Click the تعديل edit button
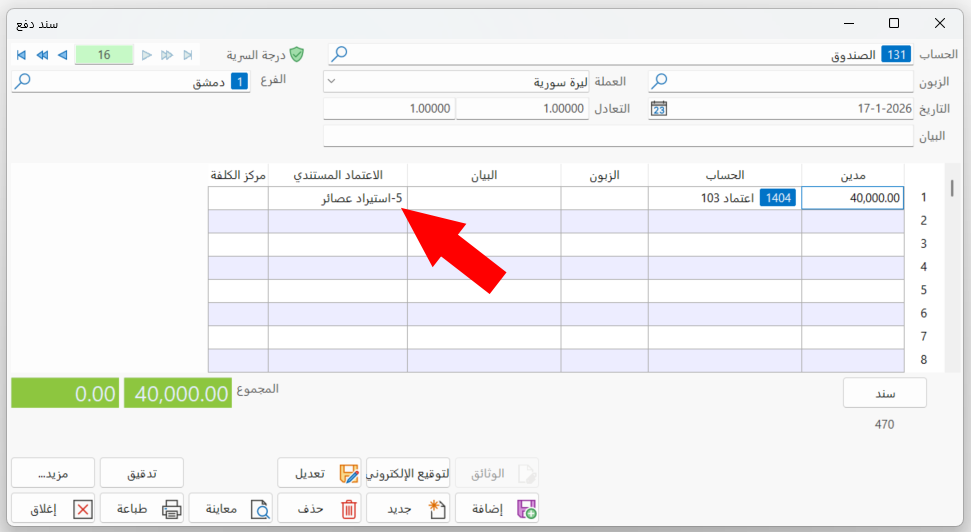Image resolution: width=971 pixels, height=532 pixels. click(320, 474)
